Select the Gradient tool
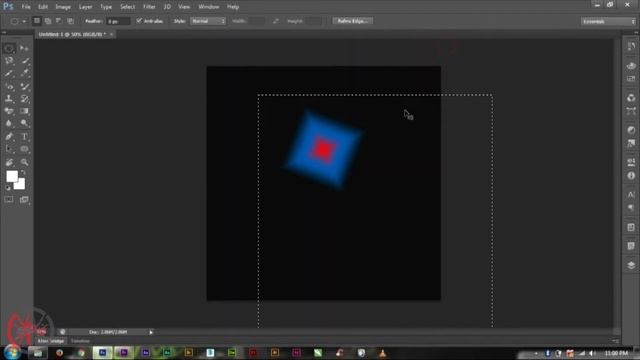Viewport: 640px width, 360px height. click(24, 111)
